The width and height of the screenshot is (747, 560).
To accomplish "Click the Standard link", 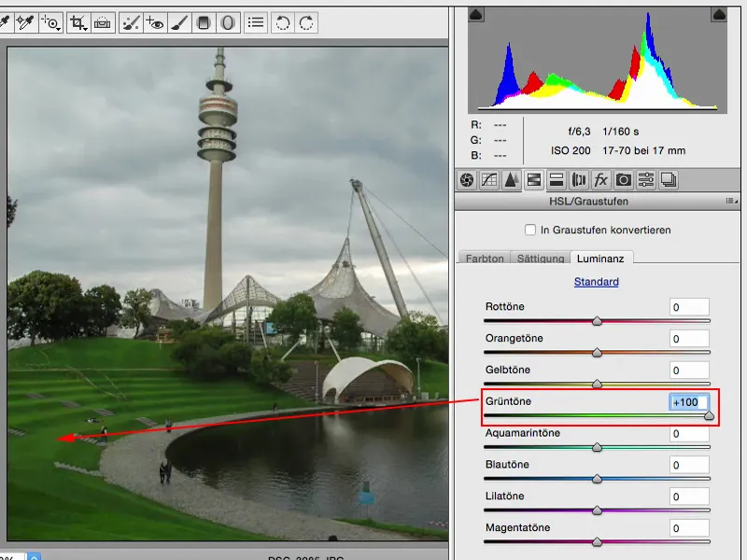I will pyautogui.click(x=596, y=282).
